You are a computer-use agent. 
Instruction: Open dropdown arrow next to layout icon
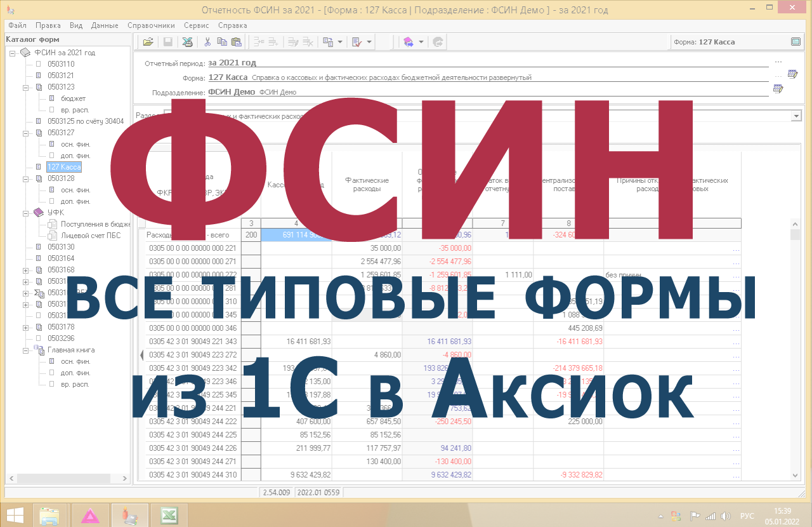coord(340,42)
